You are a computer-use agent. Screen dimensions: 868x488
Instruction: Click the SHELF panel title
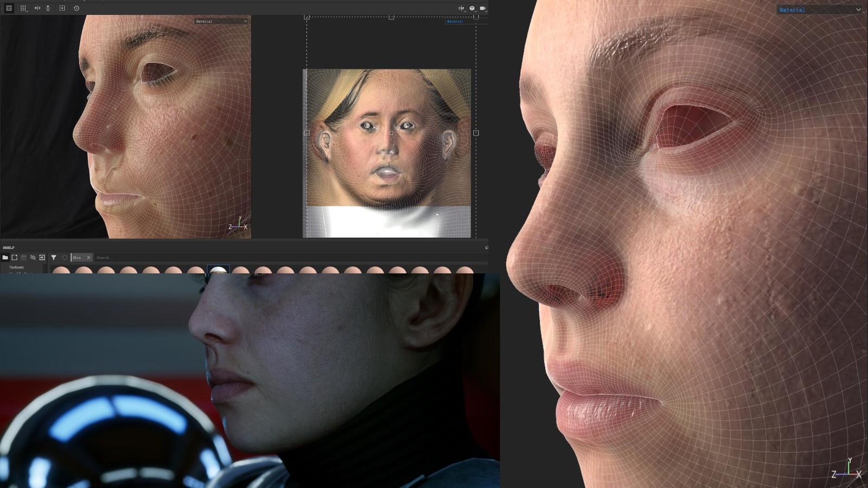(9, 248)
